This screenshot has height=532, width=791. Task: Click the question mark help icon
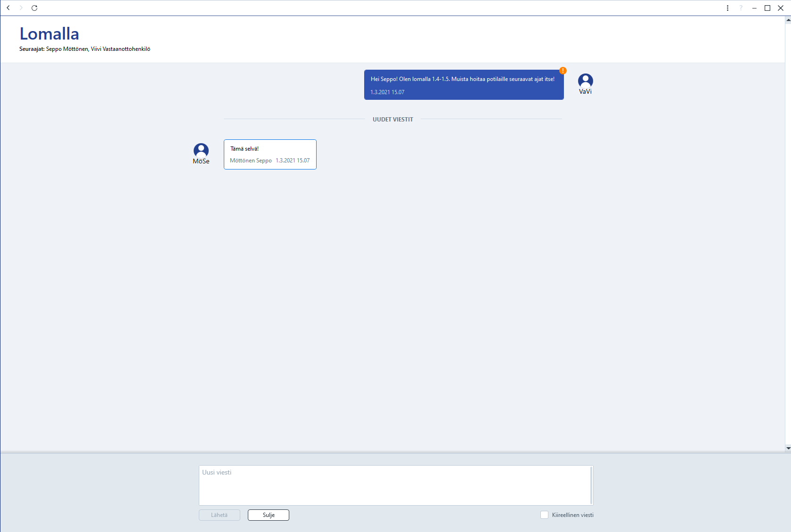[x=741, y=8]
